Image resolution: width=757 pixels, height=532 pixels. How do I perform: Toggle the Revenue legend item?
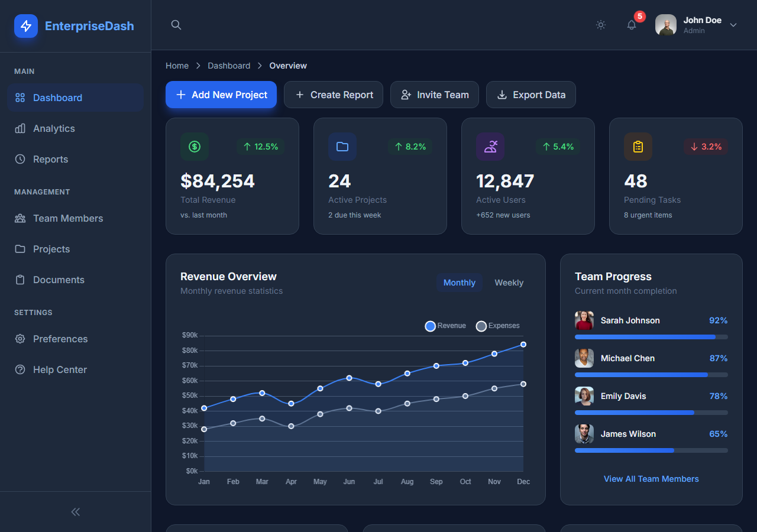(x=445, y=326)
